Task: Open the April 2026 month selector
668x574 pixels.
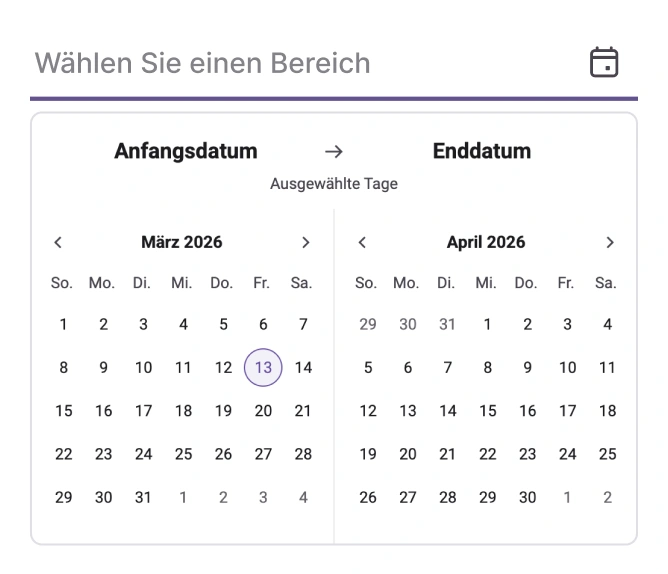Action: pos(486,242)
